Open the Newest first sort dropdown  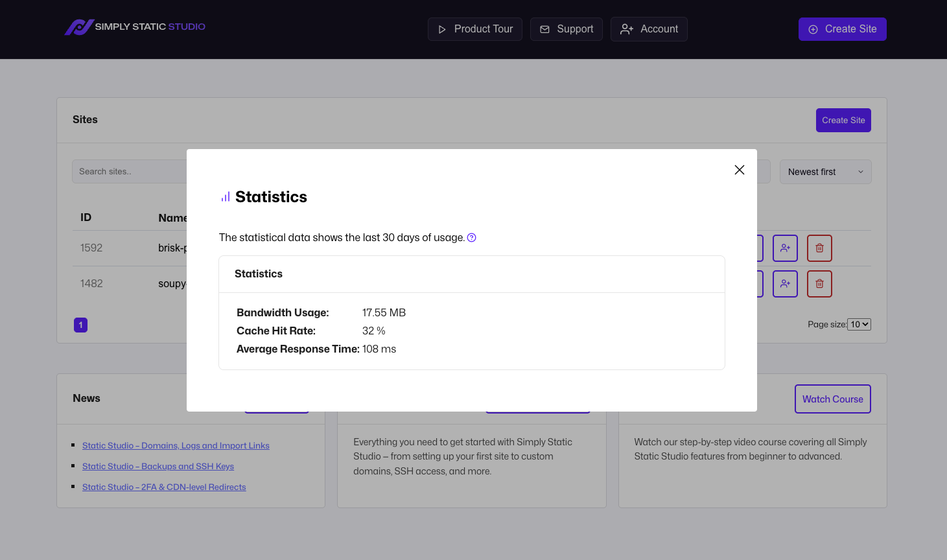coord(826,172)
